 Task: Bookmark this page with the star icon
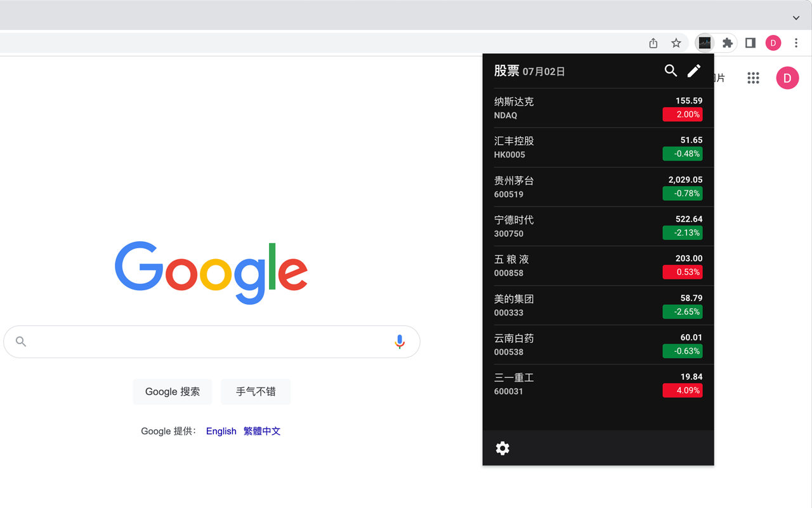(676, 43)
